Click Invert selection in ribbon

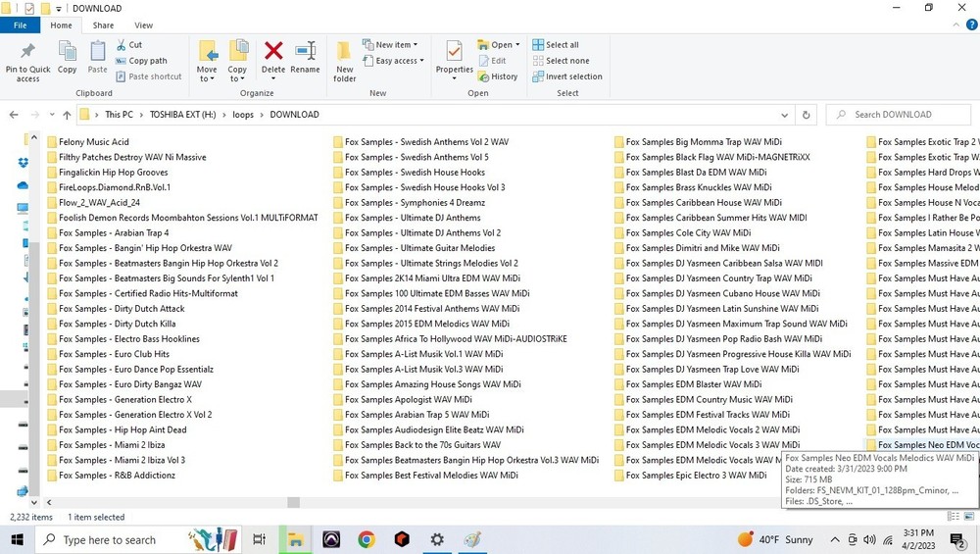[x=567, y=76]
